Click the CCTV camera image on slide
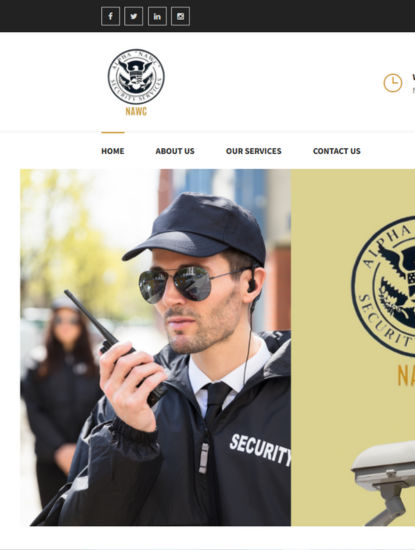The image size is (415, 550). pyautogui.click(x=384, y=483)
